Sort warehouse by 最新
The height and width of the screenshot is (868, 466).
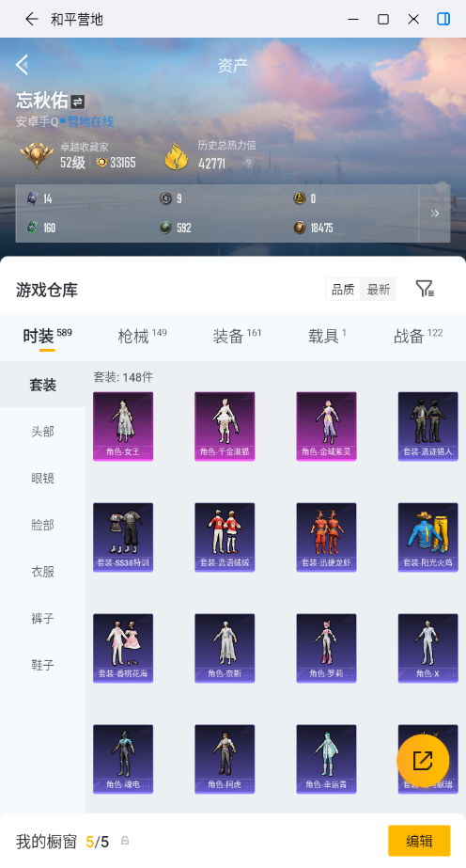click(379, 289)
